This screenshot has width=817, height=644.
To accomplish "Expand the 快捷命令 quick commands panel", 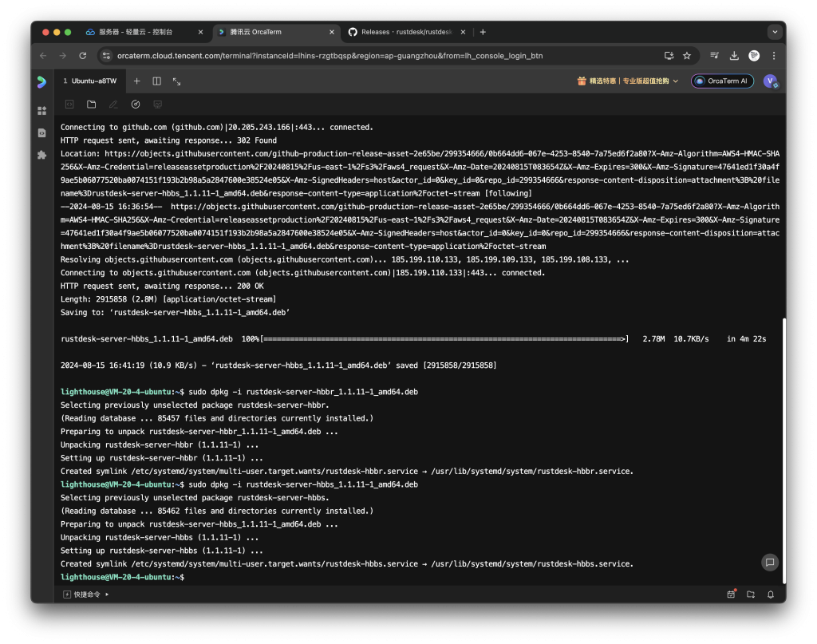I will click(87, 595).
